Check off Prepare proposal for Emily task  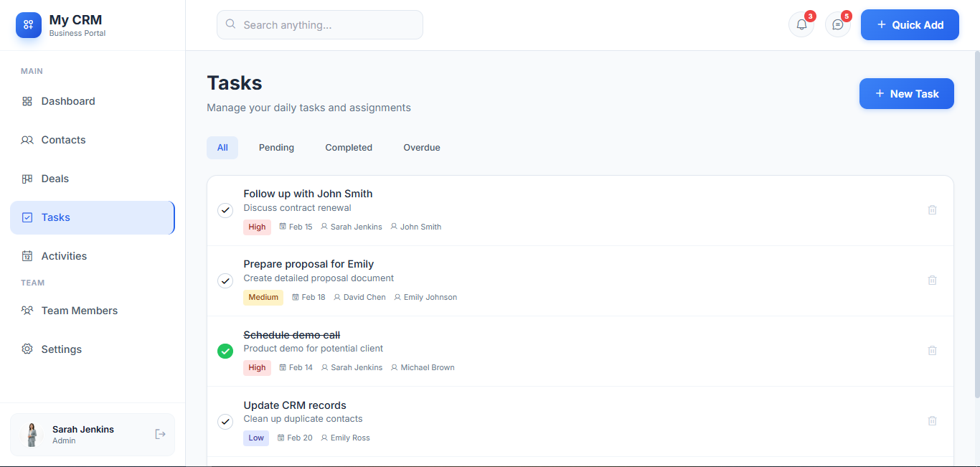[x=225, y=280]
